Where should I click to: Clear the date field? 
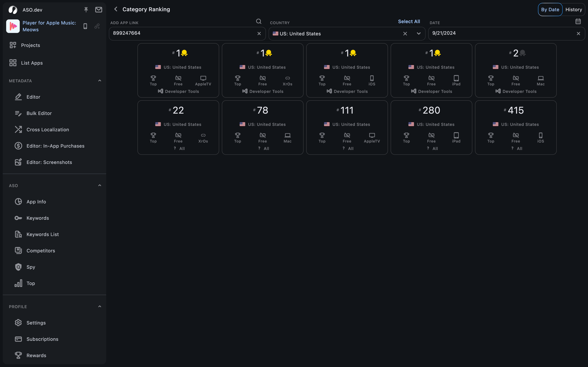(x=578, y=34)
